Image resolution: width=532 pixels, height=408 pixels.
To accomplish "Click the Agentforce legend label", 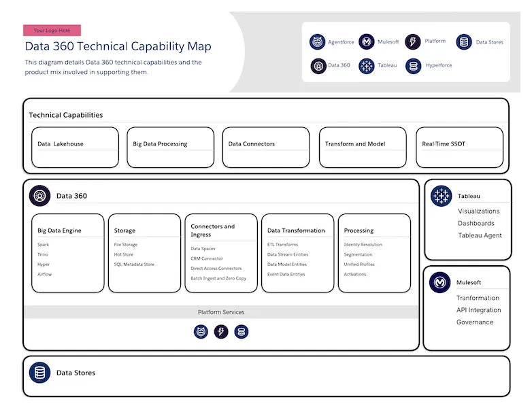I will pyautogui.click(x=341, y=42).
